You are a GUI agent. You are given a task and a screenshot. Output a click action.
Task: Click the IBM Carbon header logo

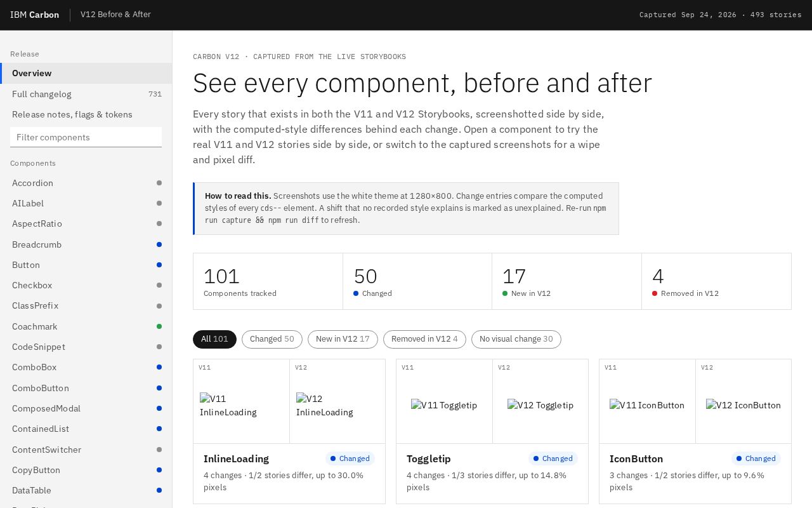click(35, 15)
